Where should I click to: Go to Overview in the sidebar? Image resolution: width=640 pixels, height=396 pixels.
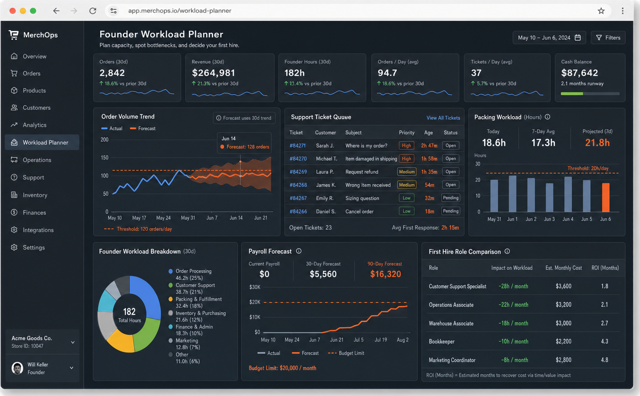(x=42, y=56)
